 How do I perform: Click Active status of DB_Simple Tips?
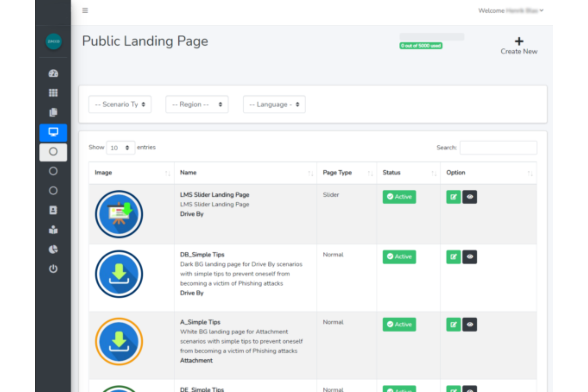[x=399, y=257]
